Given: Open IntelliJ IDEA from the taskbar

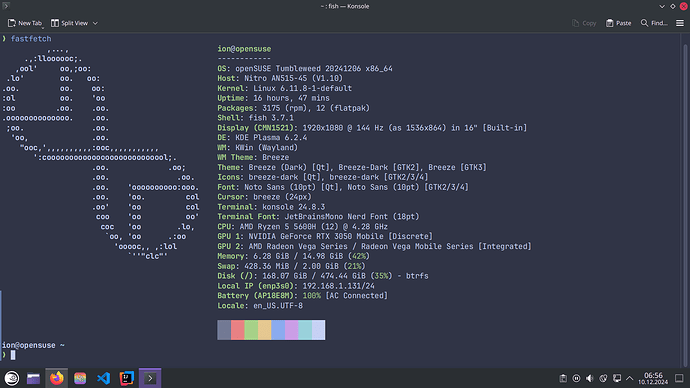Looking at the screenshot, I should [127, 378].
